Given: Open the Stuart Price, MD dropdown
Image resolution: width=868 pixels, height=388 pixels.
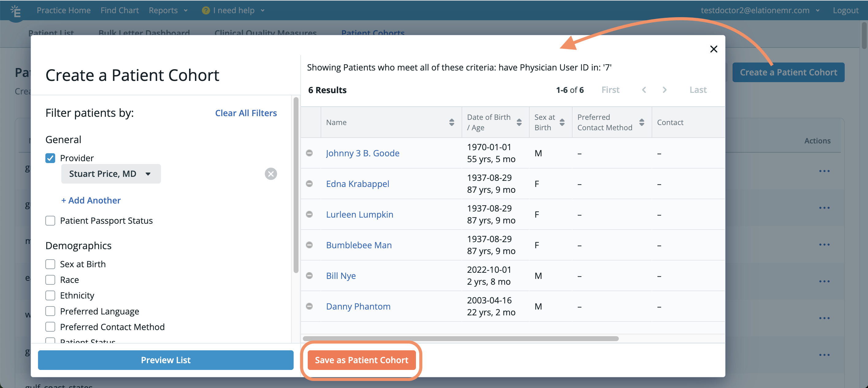Looking at the screenshot, I should 111,174.
